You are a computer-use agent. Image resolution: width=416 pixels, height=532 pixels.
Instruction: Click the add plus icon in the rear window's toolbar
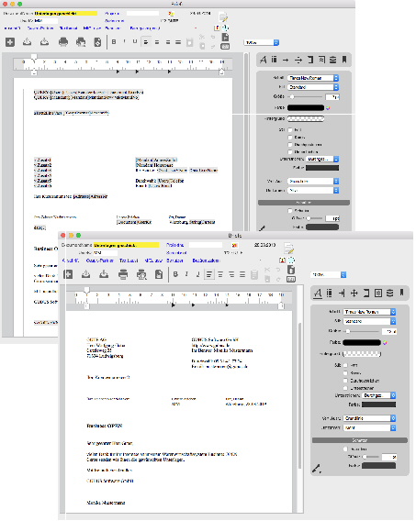[x=10, y=42]
